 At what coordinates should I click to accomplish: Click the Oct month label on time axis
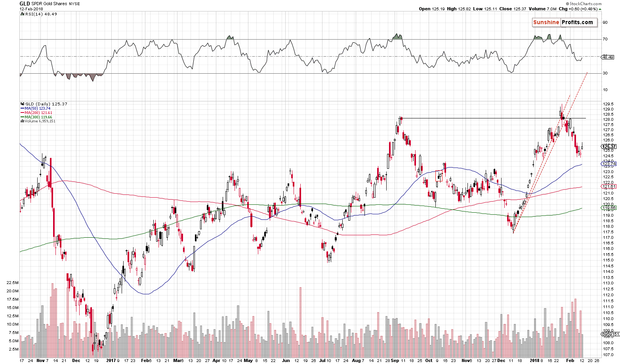tap(428, 361)
